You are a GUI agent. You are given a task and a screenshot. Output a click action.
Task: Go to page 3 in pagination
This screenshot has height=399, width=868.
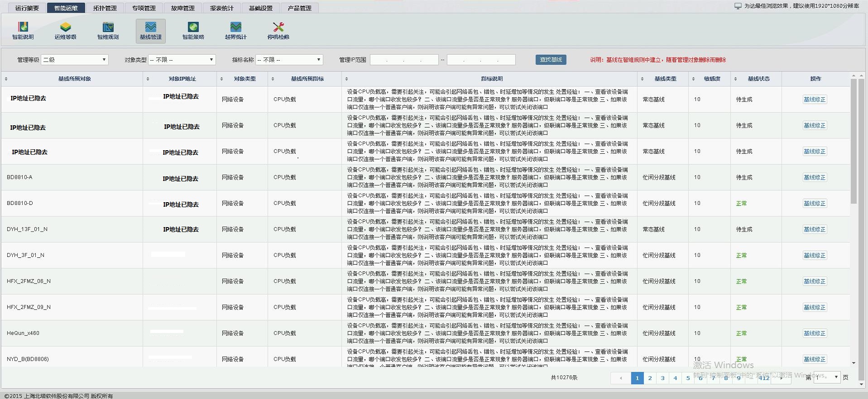pyautogui.click(x=662, y=378)
